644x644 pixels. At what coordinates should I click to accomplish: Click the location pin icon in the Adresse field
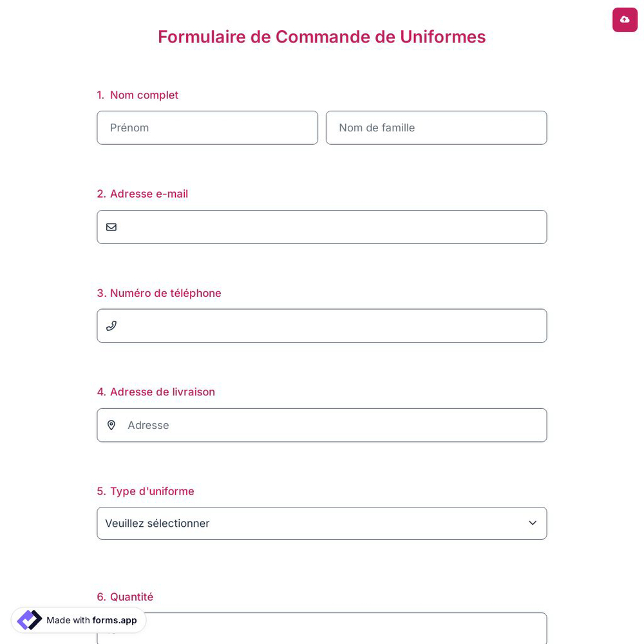pos(111,425)
